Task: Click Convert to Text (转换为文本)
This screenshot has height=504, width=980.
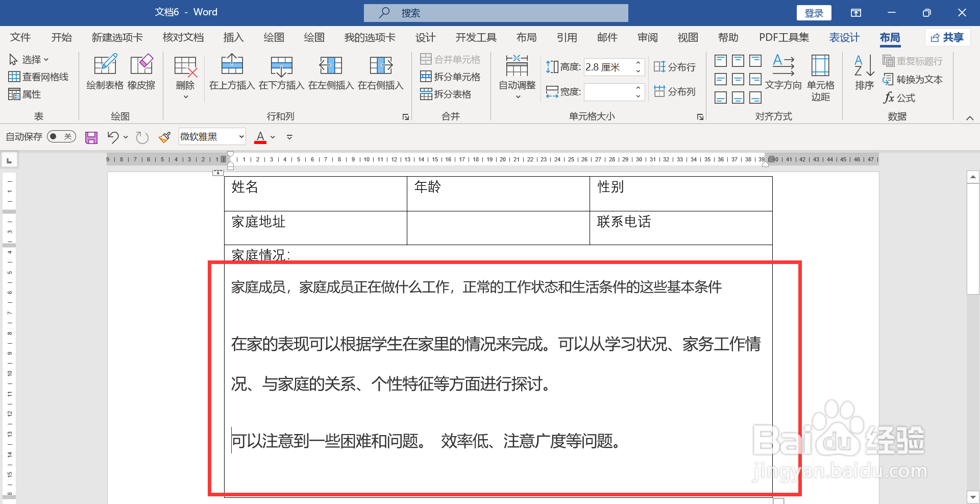Action: [913, 79]
